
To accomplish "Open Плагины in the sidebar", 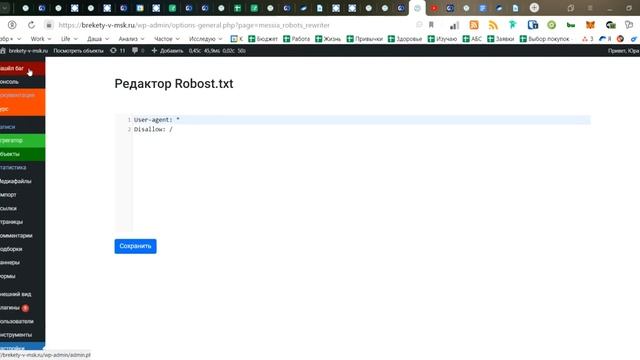I will pyautogui.click(x=22, y=308).
